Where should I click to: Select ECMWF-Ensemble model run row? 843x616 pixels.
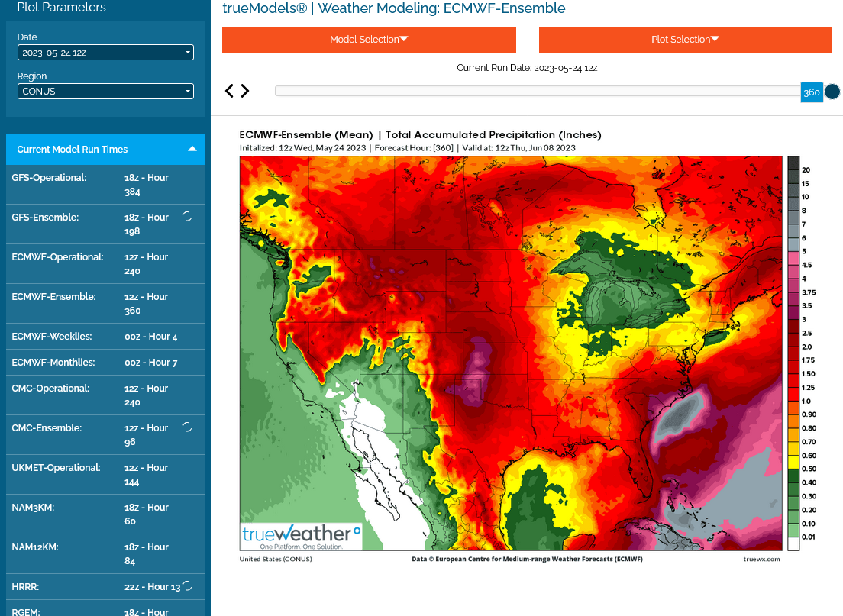(105, 304)
